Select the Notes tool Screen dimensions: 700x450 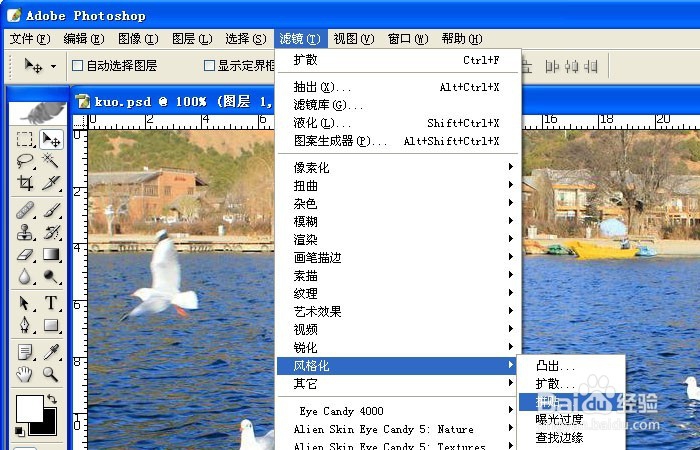pos(25,352)
